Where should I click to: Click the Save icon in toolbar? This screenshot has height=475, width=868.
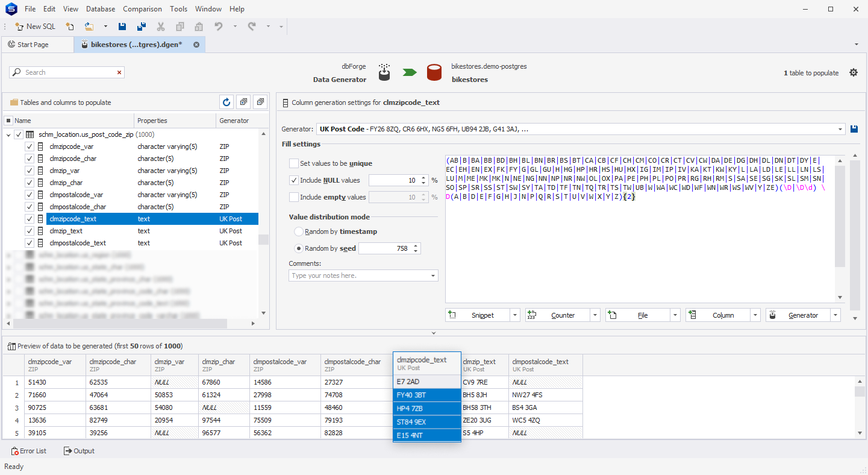(122, 27)
